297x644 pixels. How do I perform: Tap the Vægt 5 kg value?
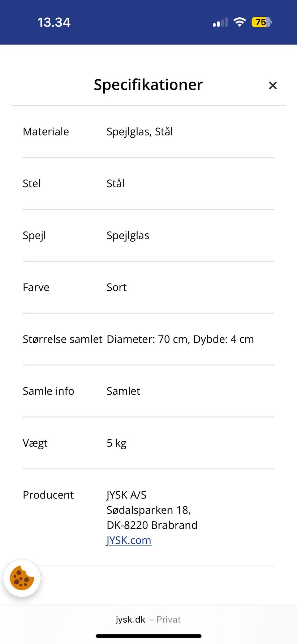117,443
